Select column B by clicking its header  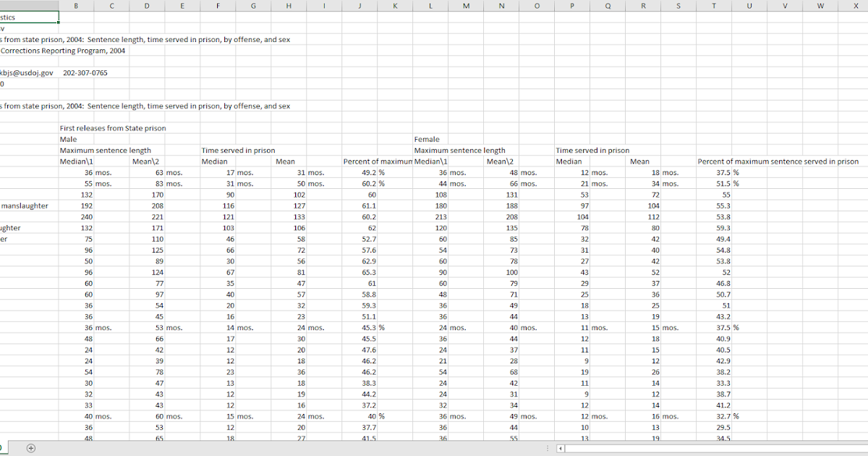[76, 6]
